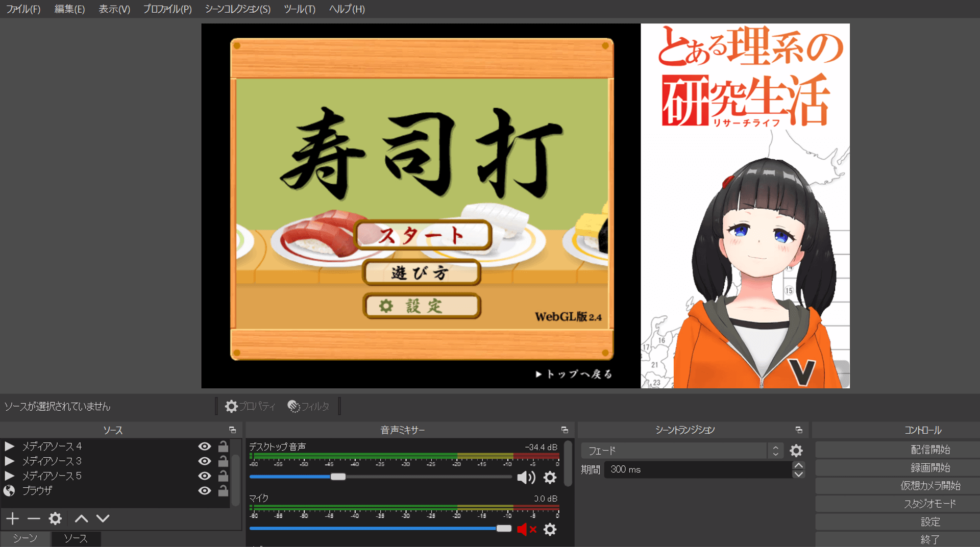Open the 編集(E) menu

69,9
